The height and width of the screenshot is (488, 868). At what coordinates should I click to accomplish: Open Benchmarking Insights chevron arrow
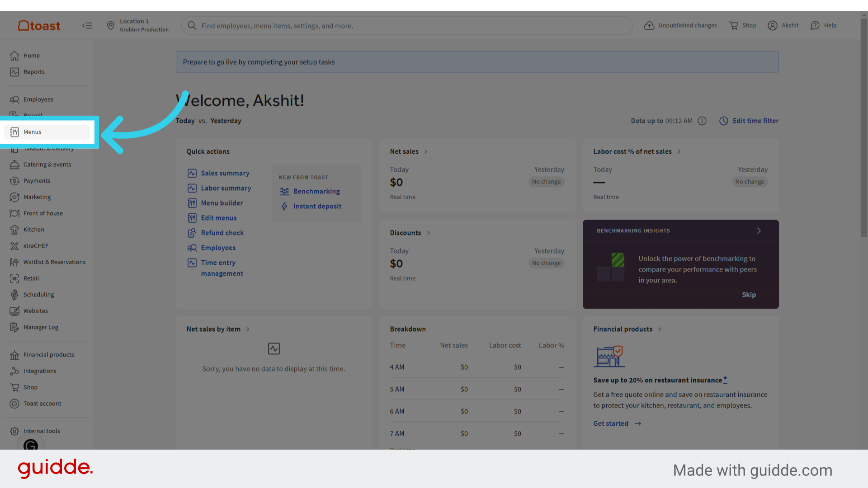759,231
